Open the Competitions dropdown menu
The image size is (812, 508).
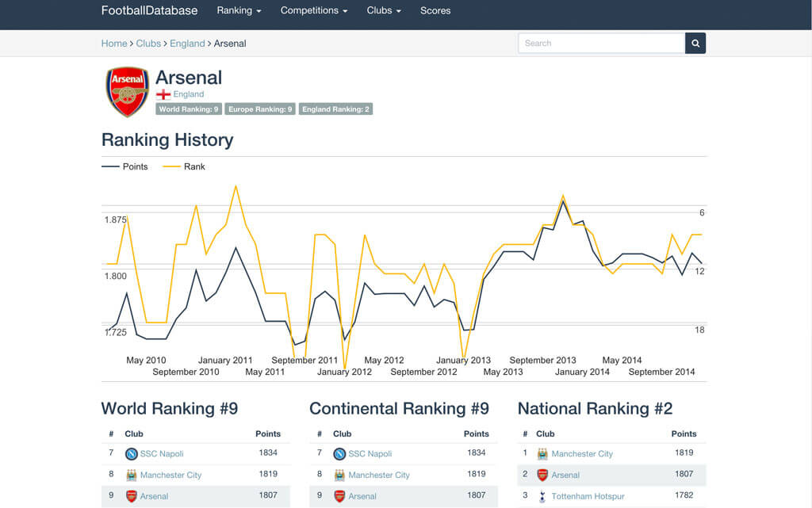pyautogui.click(x=314, y=10)
